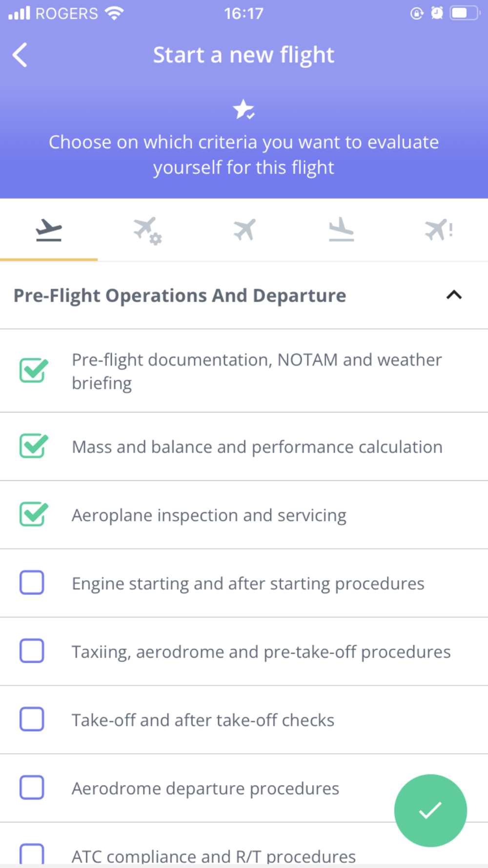This screenshot has width=488, height=868.
Task: Select the airplane with exclamation mark tab
Action: pos(439,229)
